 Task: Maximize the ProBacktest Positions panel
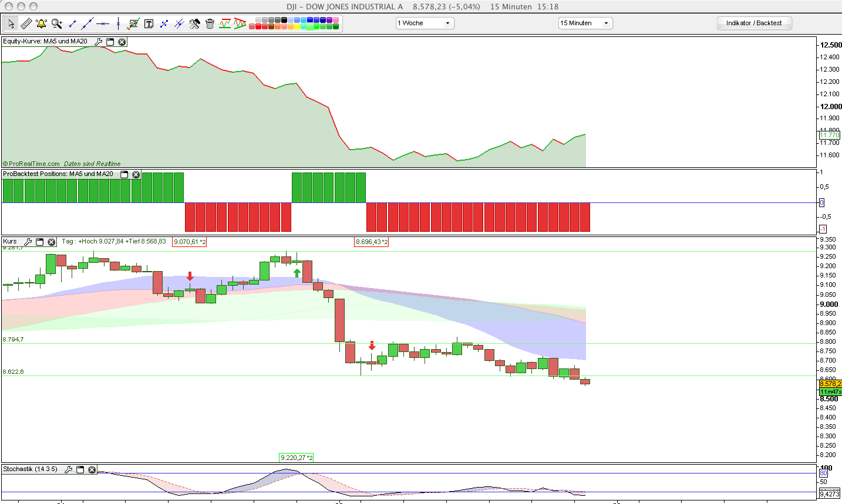(x=124, y=174)
